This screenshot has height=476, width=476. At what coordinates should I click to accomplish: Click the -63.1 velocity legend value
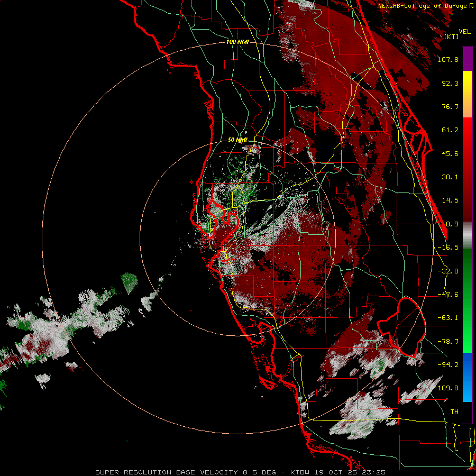tap(448, 318)
